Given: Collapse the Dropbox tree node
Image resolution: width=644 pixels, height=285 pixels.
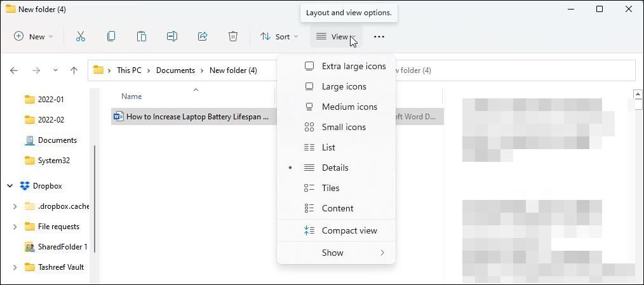Looking at the screenshot, I should point(10,186).
